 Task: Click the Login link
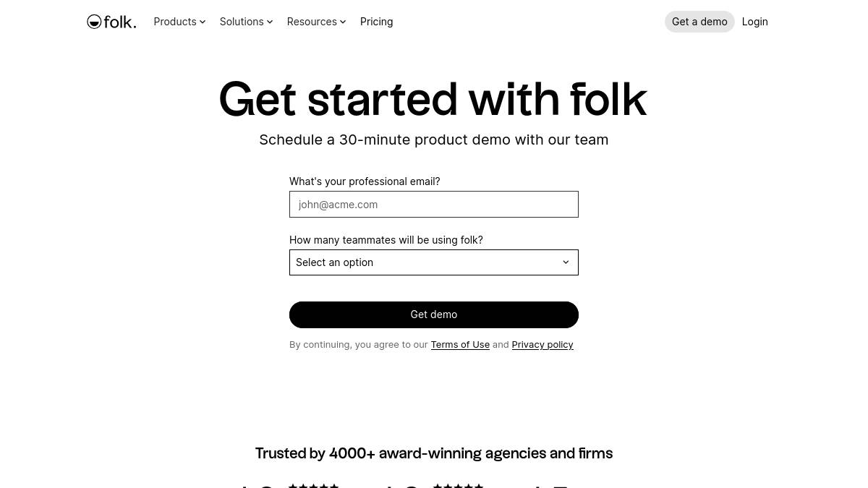tap(754, 22)
